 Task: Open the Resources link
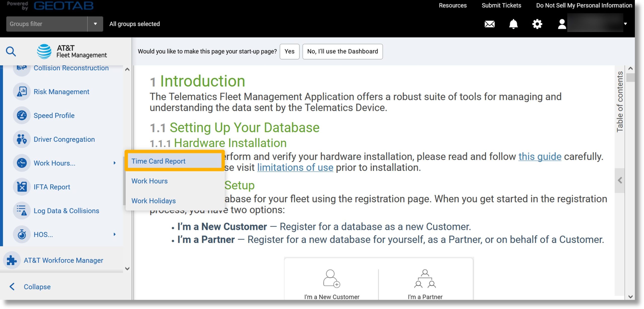tap(453, 5)
